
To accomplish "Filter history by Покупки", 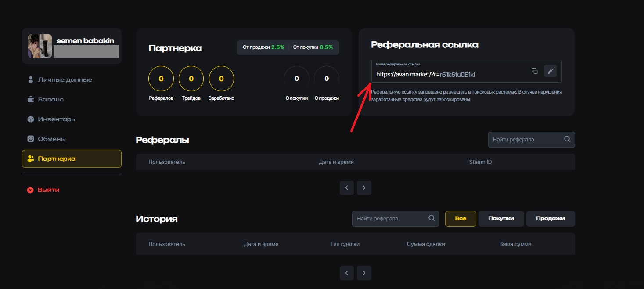I will [x=501, y=218].
